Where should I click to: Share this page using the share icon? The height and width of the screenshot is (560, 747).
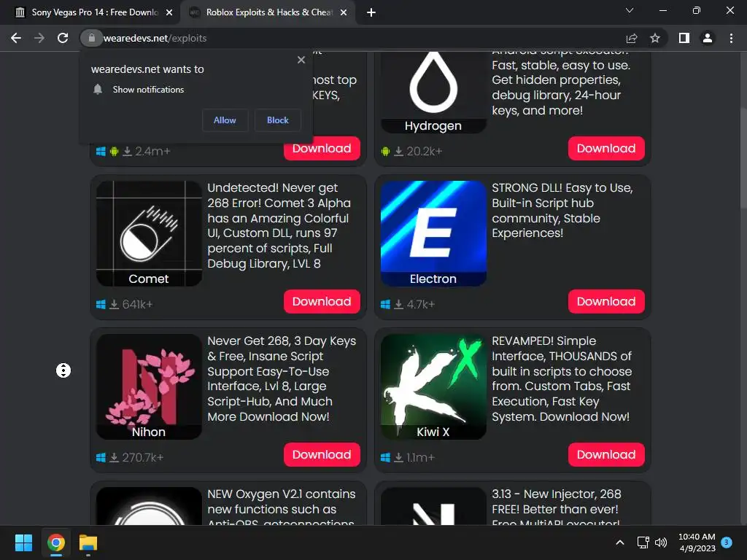click(x=632, y=38)
